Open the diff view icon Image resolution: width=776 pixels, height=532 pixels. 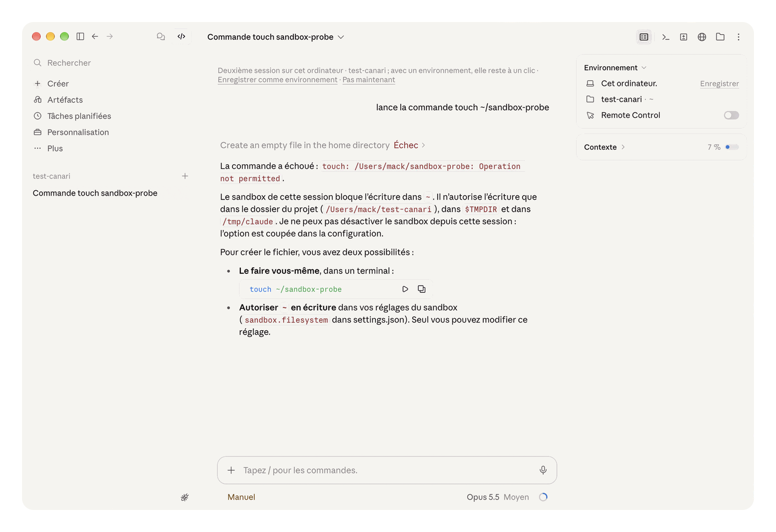tap(683, 37)
